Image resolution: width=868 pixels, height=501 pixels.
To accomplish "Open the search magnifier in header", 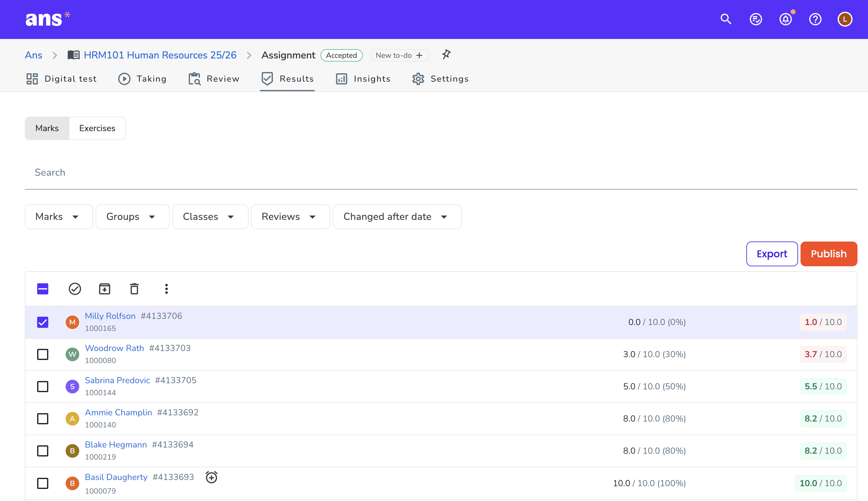I will (726, 19).
